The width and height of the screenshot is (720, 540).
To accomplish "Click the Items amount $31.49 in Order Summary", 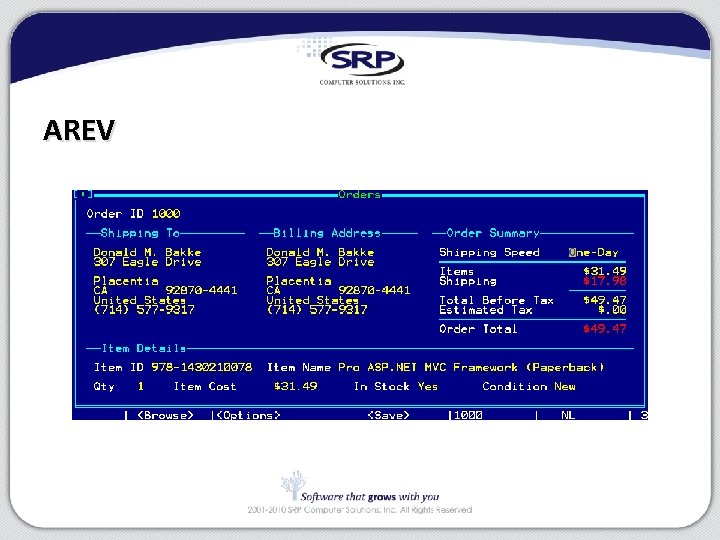I will [605, 271].
